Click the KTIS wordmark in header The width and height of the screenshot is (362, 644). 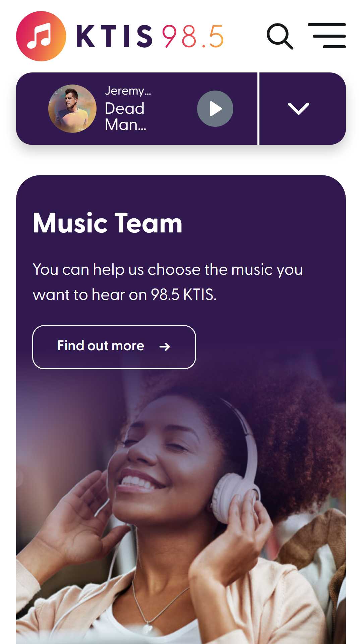[115, 36]
